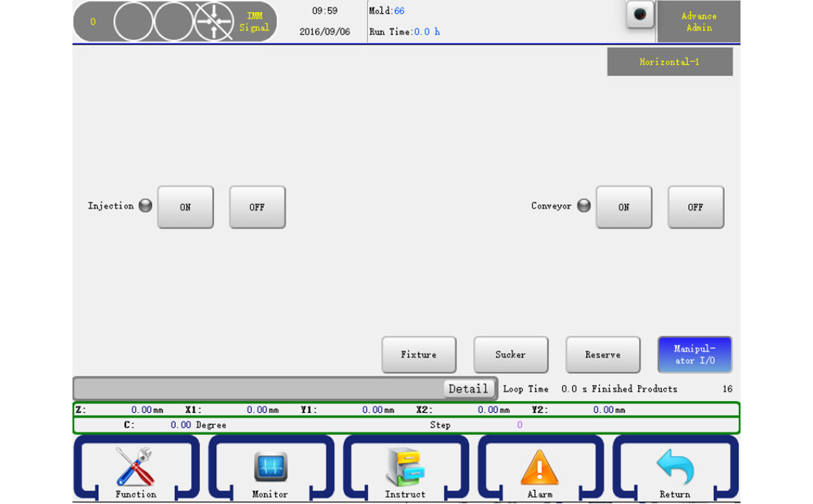Click the Injection status indicator light
This screenshot has width=813, height=504.
[x=145, y=206]
